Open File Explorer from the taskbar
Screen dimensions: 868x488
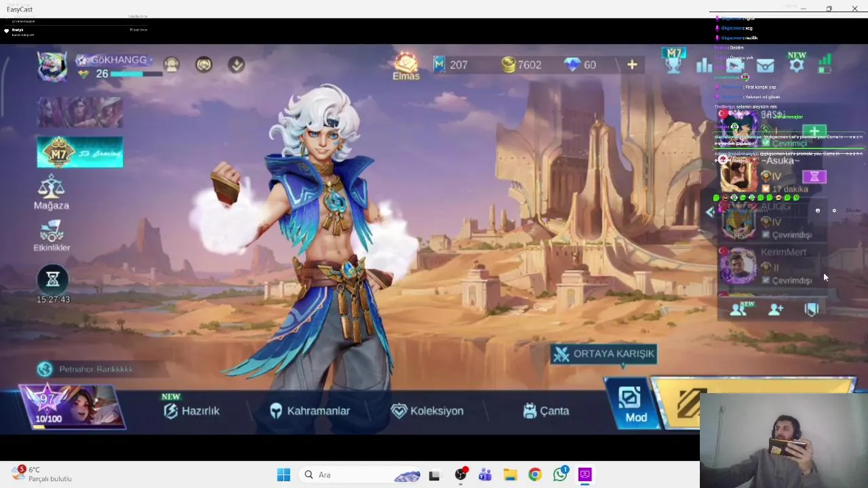(x=510, y=474)
